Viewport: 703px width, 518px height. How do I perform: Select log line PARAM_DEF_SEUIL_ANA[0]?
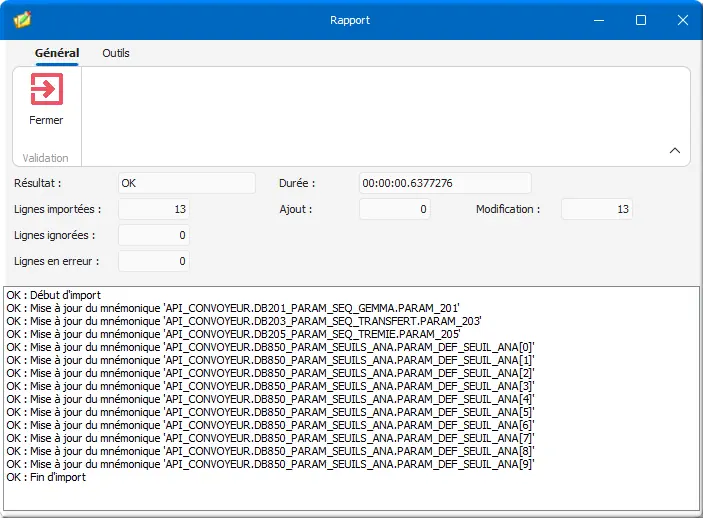270,347
